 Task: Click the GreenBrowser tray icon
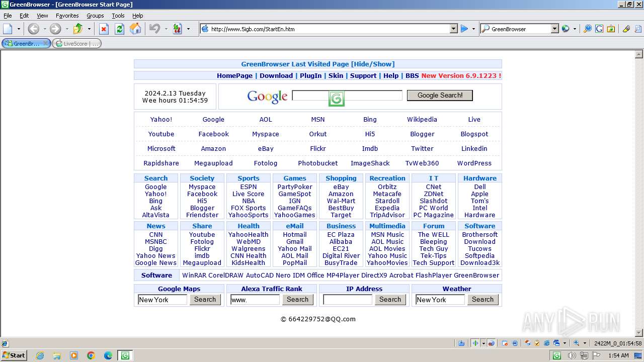(x=557, y=355)
